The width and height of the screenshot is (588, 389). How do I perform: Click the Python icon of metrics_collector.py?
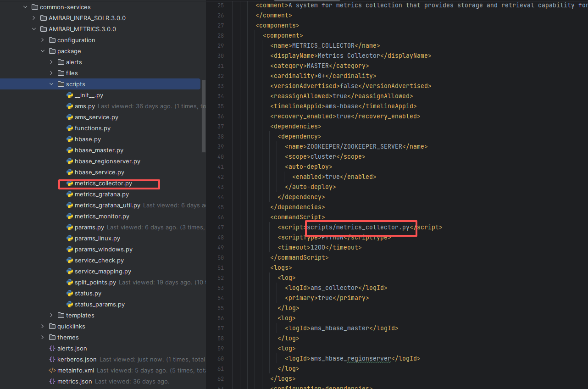70,183
